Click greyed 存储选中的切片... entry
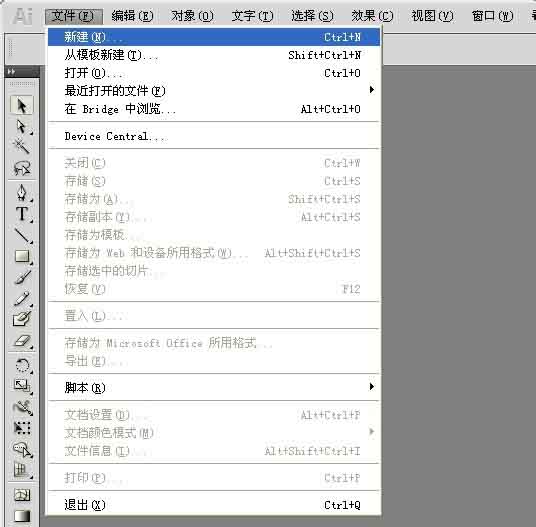536x527 pixels. (214, 271)
